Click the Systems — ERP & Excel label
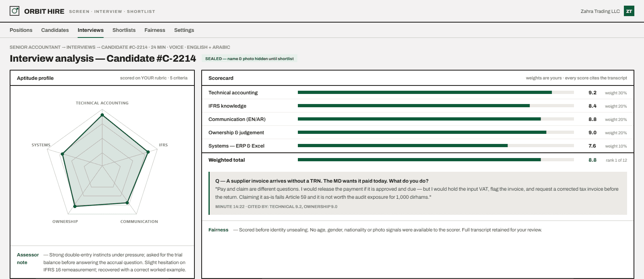644x279 pixels. (x=236, y=146)
